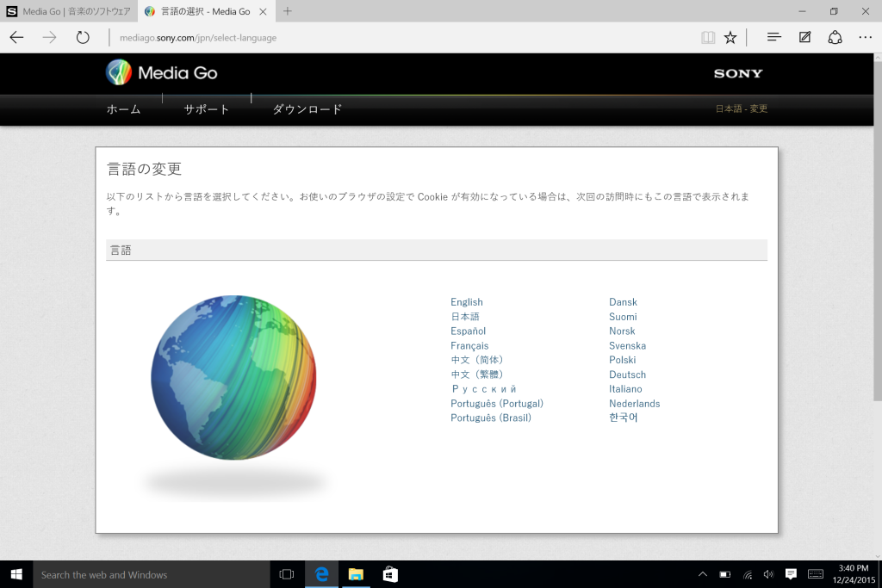Click the address bar URL

click(x=198, y=38)
